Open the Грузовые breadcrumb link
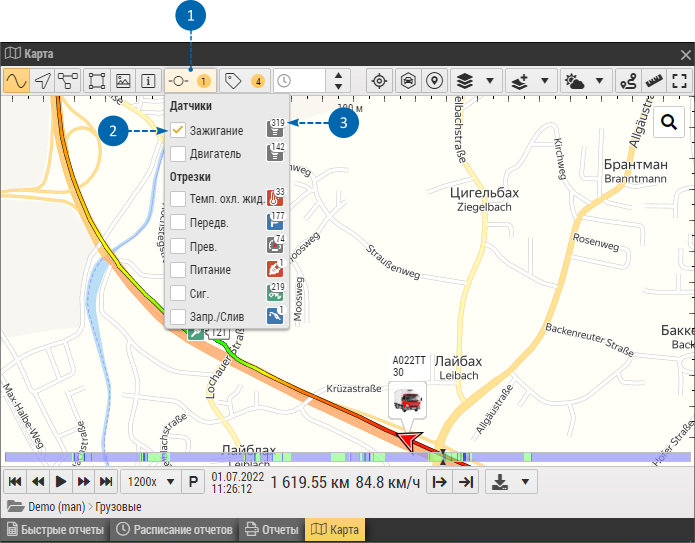This screenshot has height=543, width=695. point(118,507)
